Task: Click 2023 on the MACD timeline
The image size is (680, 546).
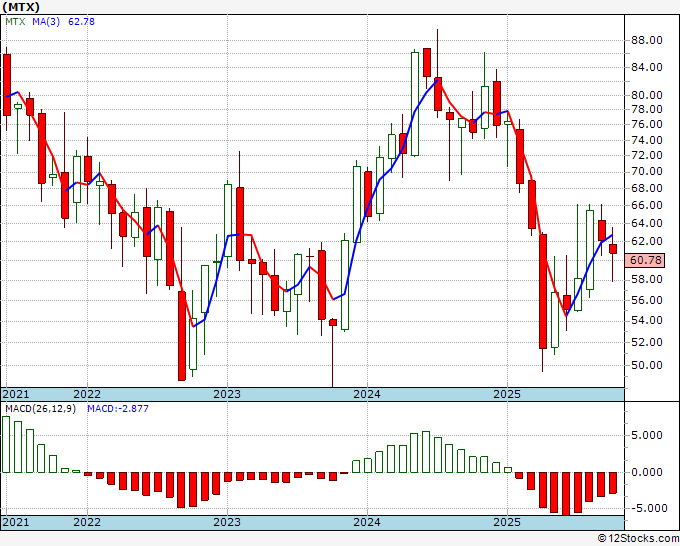Action: (227, 522)
